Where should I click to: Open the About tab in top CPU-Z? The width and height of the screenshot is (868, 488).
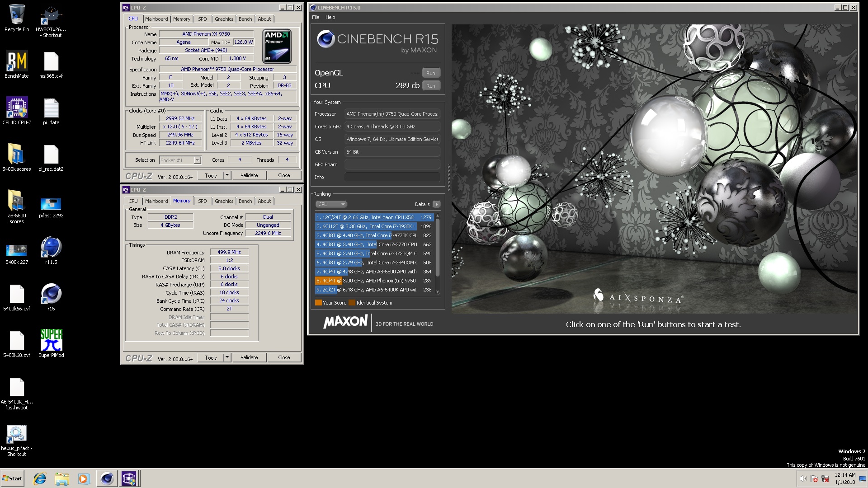pyautogui.click(x=264, y=19)
